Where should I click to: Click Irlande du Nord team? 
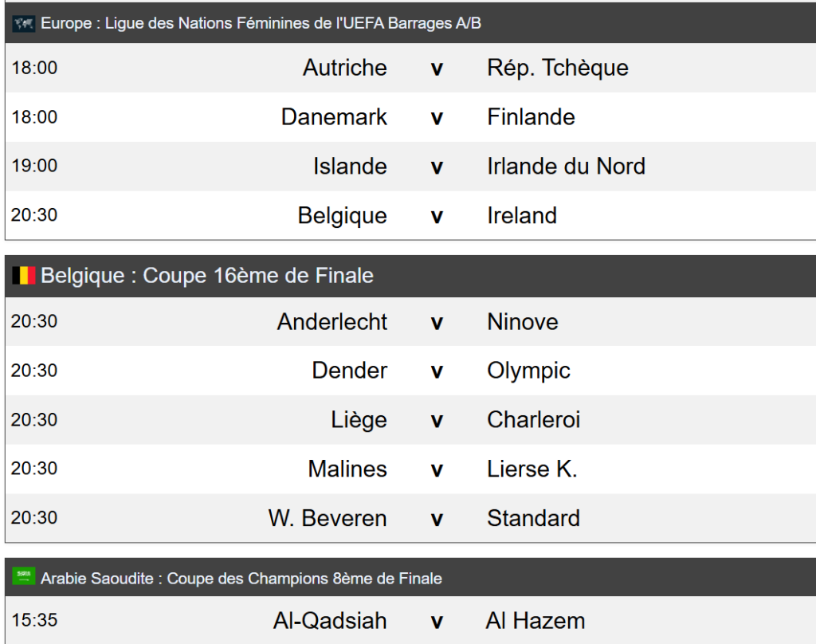click(566, 167)
